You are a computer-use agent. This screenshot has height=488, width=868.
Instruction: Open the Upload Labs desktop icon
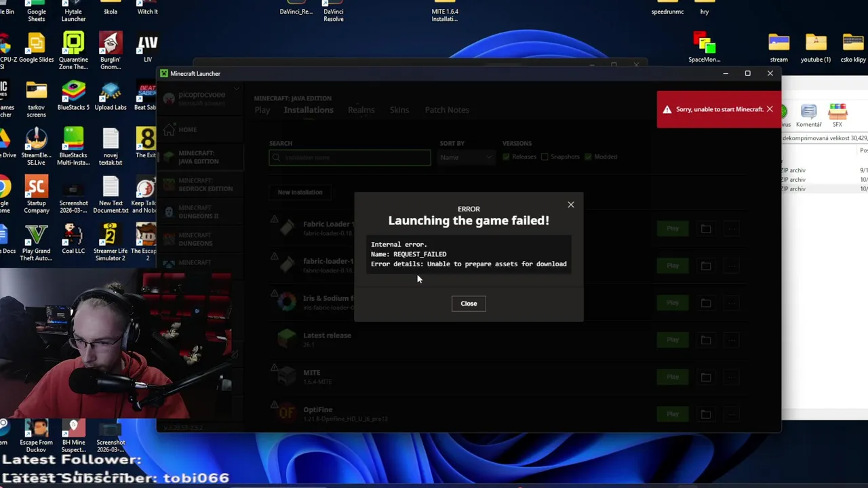[111, 96]
